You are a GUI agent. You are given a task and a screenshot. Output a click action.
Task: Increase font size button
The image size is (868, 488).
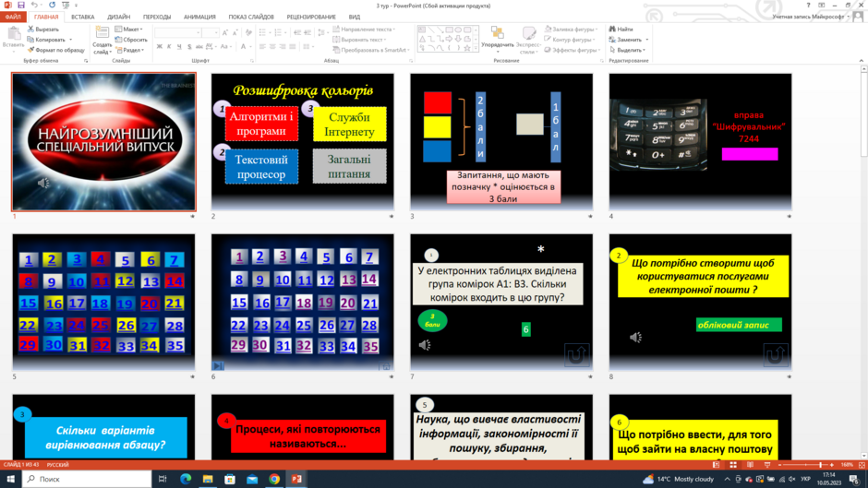pyautogui.click(x=224, y=33)
